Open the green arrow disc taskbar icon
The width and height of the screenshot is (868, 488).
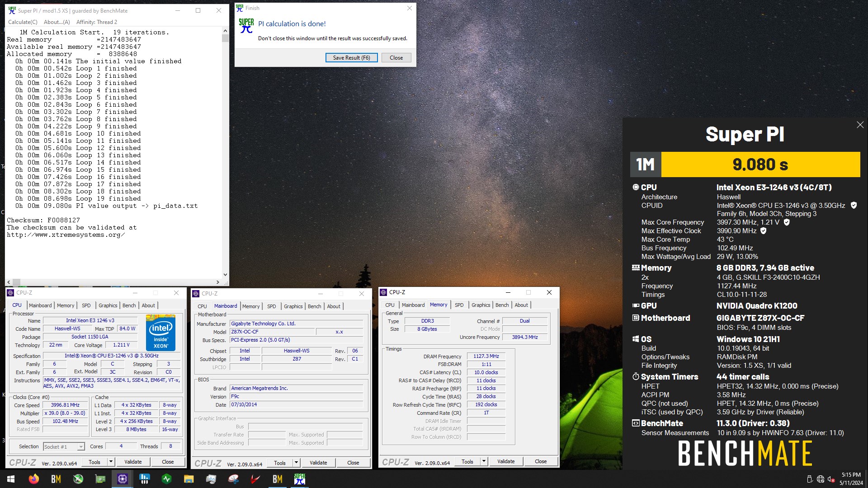coord(78,479)
